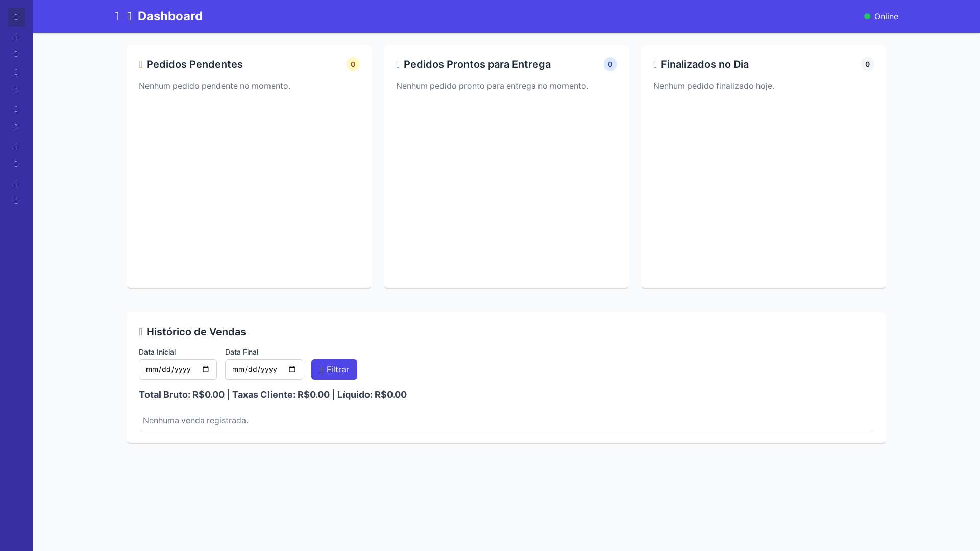Click the blue 0 badge of Pedidos Prontos
This screenshot has height=551, width=980.
pyautogui.click(x=610, y=64)
